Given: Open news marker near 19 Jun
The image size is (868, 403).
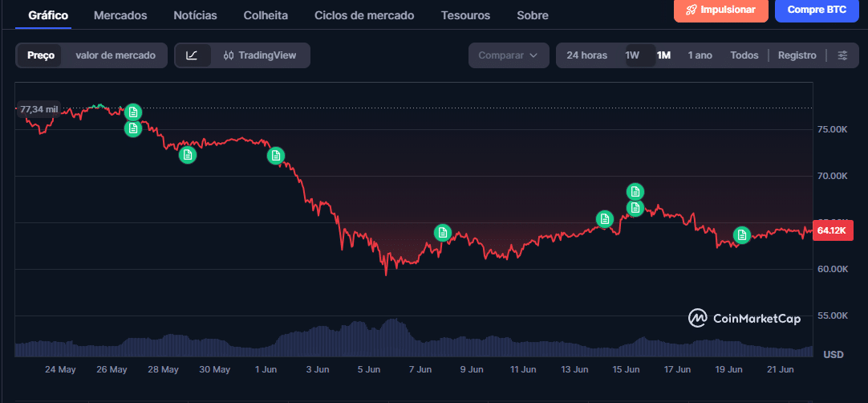Looking at the screenshot, I should point(742,235).
